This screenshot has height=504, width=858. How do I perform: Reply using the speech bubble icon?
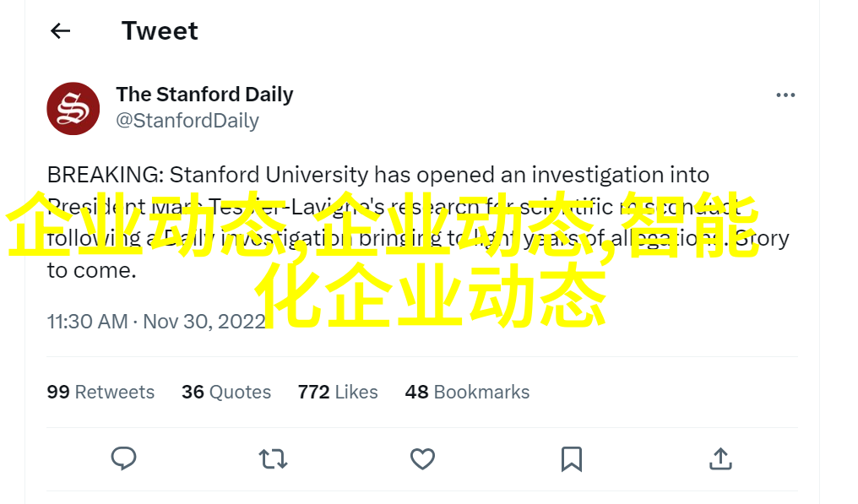[x=123, y=458]
